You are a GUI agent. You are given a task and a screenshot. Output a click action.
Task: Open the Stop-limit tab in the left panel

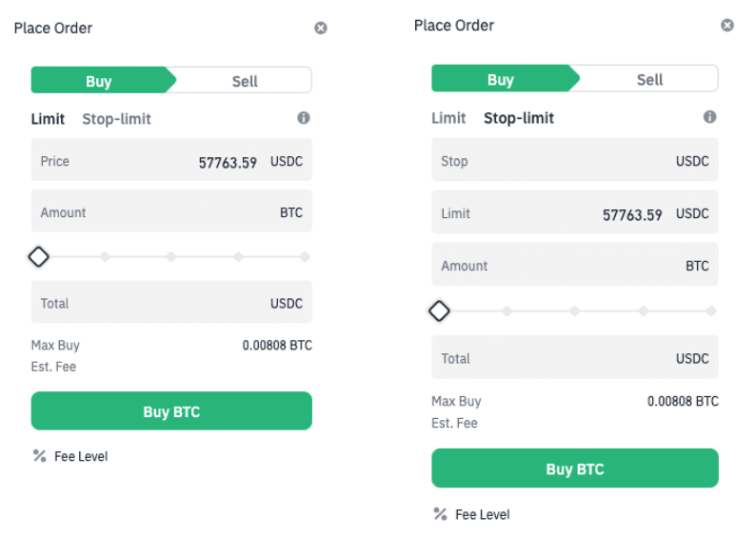coord(116,119)
